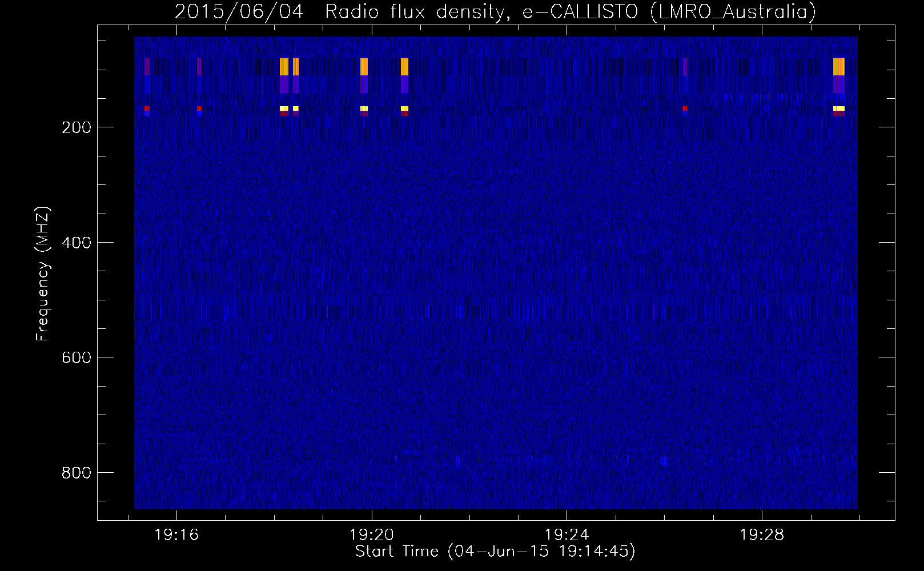Click the 600 frequency tick label
924x571 pixels.
click(x=77, y=357)
